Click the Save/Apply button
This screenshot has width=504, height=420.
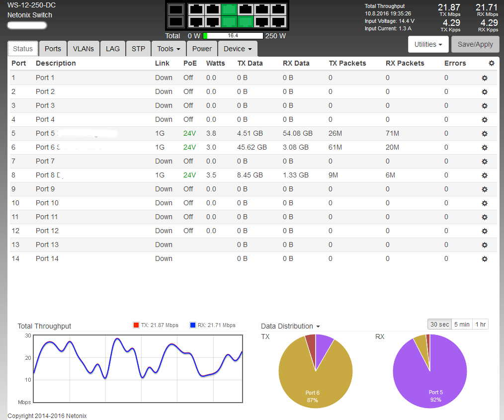coord(475,44)
